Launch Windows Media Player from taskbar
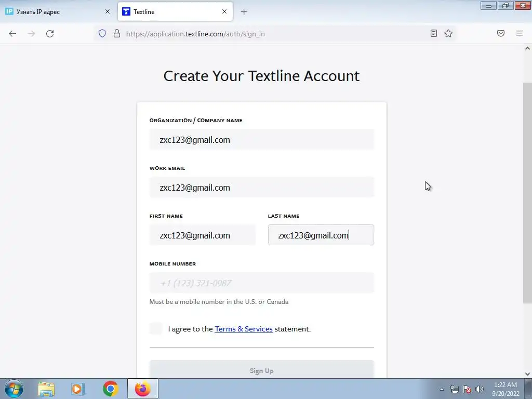Viewport: 532px width, 399px height. tap(78, 389)
